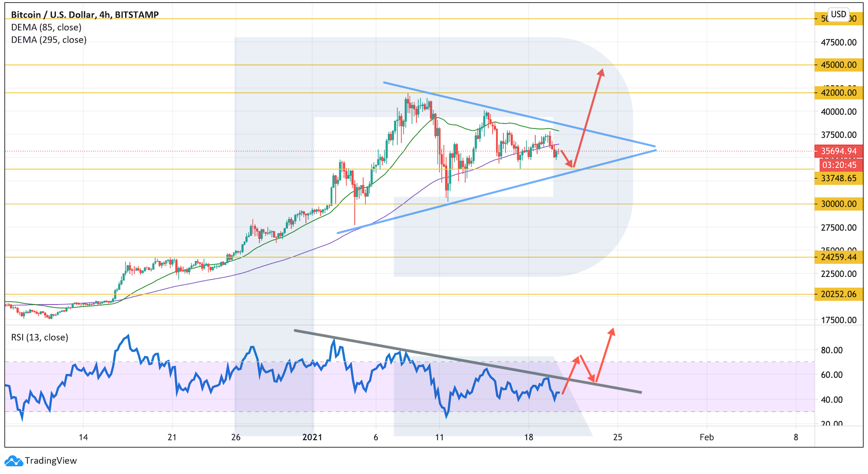Click the RSI (13, close) indicator label

coord(40,338)
